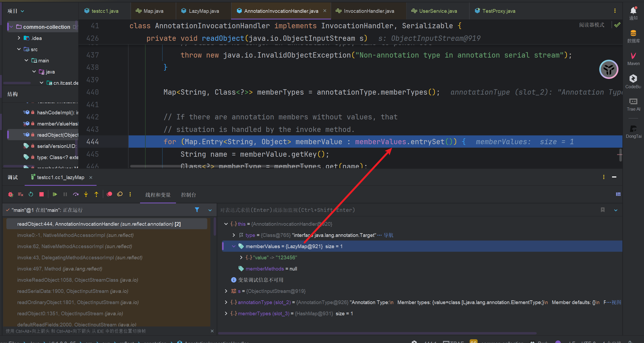The image size is (644, 343).
Task: Click view link for annotationType variable
Action: pyautogui.click(x=616, y=302)
